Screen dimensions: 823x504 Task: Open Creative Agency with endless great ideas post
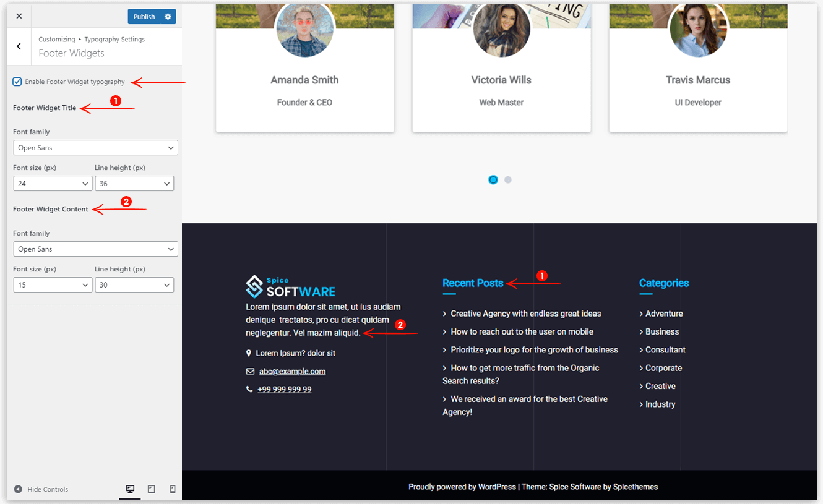click(526, 314)
